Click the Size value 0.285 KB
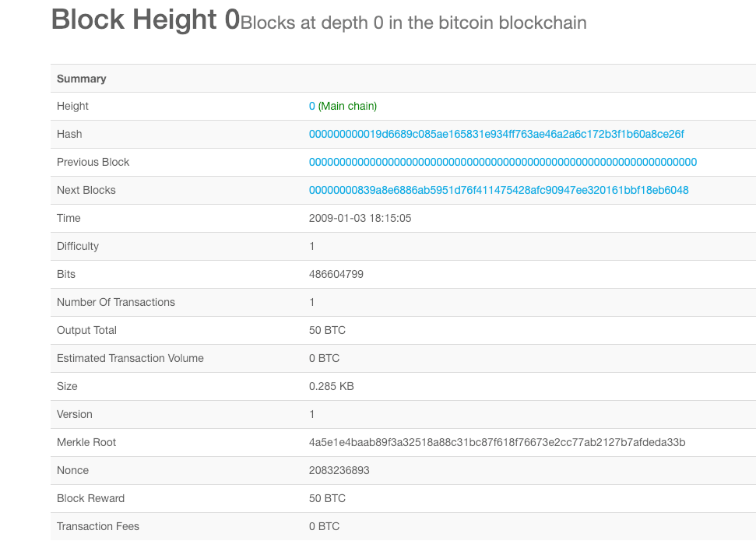The height and width of the screenshot is (555, 756). pos(333,387)
